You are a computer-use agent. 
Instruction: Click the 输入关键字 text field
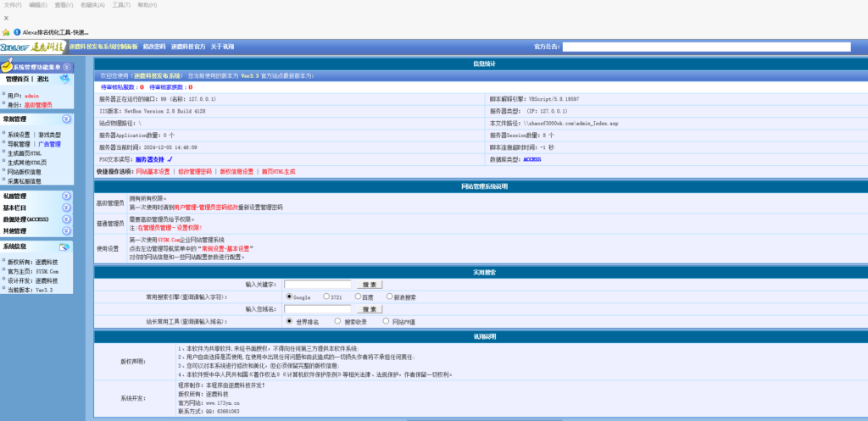tap(317, 285)
